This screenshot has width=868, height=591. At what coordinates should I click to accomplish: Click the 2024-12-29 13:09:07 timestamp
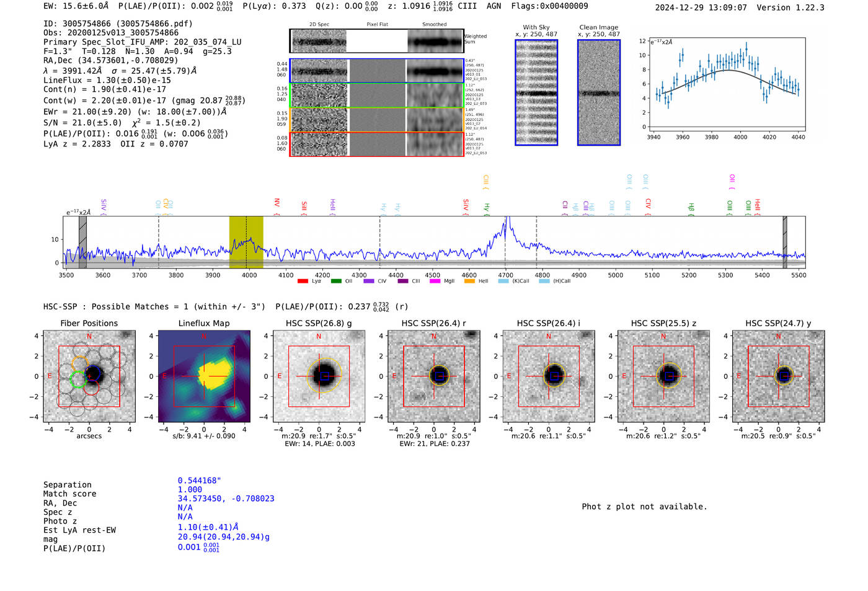701,7
